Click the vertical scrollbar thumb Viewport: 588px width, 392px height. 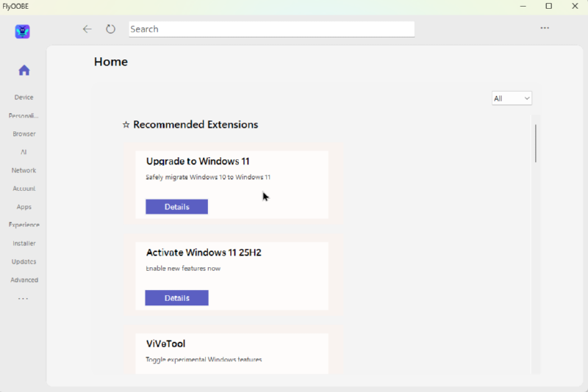coord(536,143)
